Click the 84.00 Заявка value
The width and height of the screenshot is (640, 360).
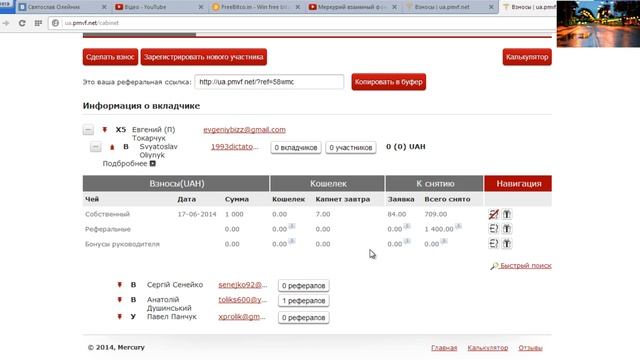(x=397, y=214)
